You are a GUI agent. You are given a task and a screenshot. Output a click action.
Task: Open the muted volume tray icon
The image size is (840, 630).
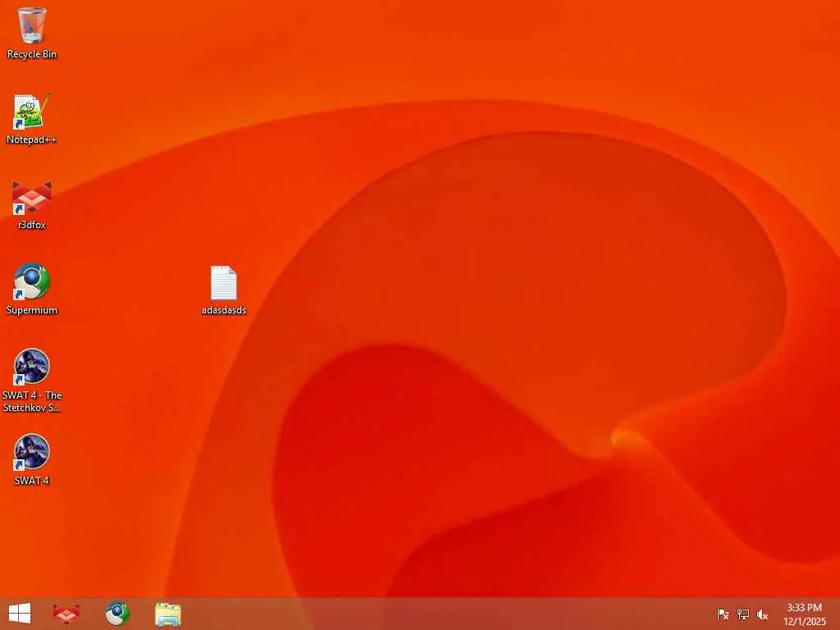click(x=762, y=614)
